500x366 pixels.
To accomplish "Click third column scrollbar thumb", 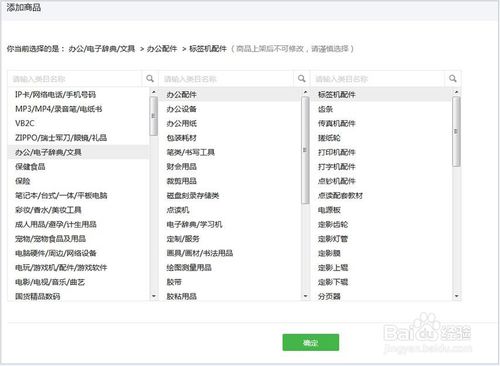I will (x=457, y=132).
